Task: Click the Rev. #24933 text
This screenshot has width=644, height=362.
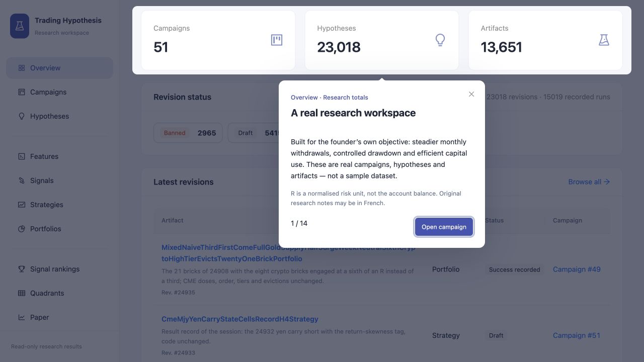Action: click(178, 352)
